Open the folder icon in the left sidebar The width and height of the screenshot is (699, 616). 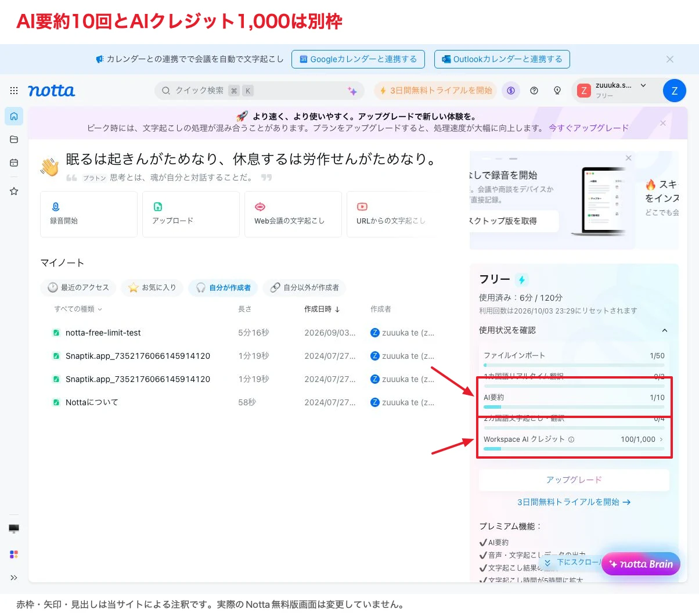coord(14,139)
